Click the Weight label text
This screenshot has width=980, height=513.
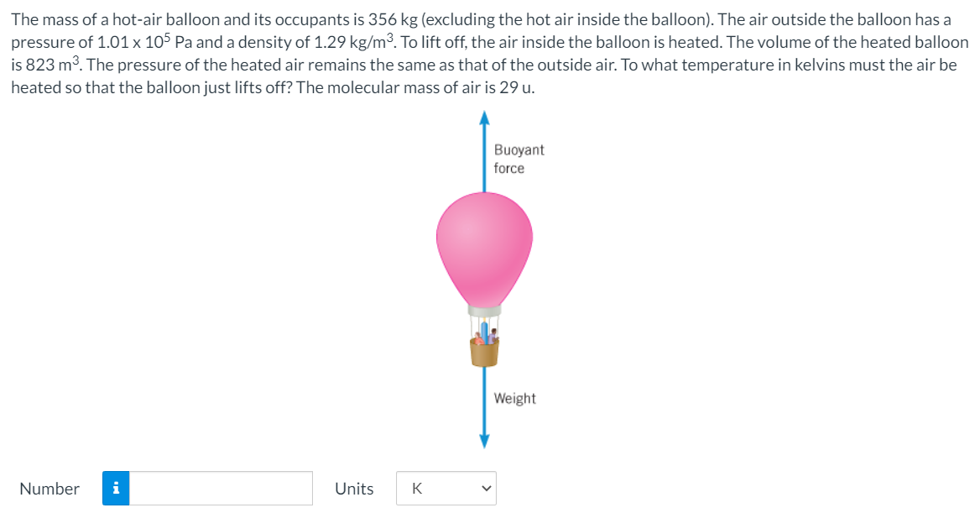[x=515, y=398]
